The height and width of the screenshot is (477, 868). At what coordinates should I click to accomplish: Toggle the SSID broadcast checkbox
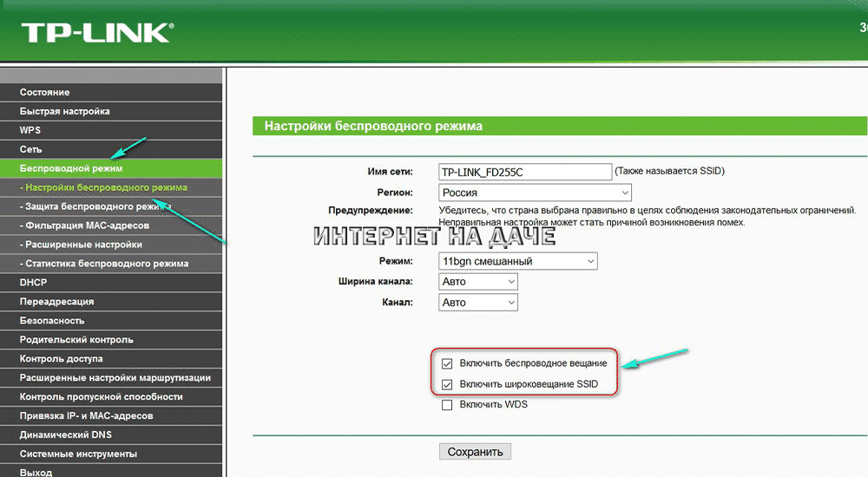[x=447, y=384]
